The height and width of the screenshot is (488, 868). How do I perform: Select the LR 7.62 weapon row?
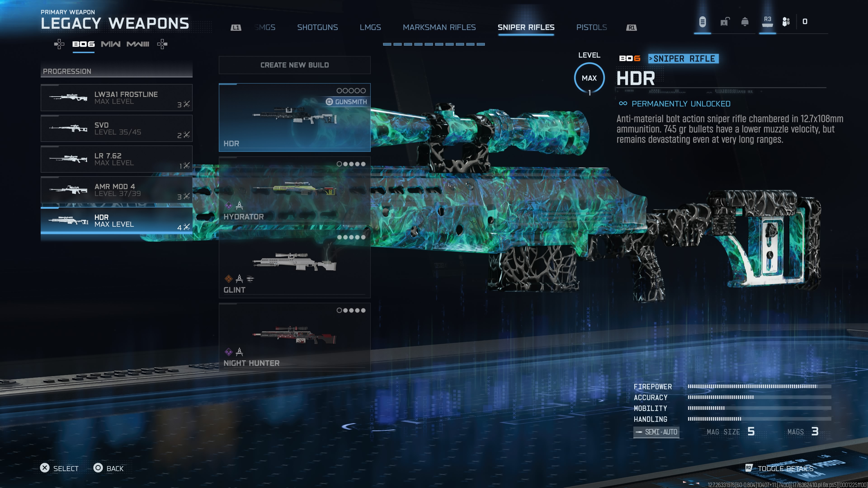point(117,159)
